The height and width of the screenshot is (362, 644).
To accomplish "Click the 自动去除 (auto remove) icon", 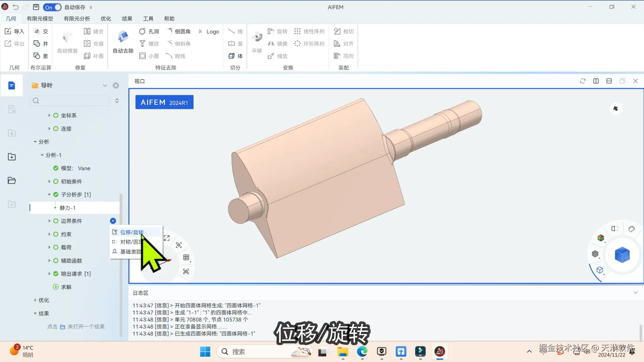I will pyautogui.click(x=123, y=37).
